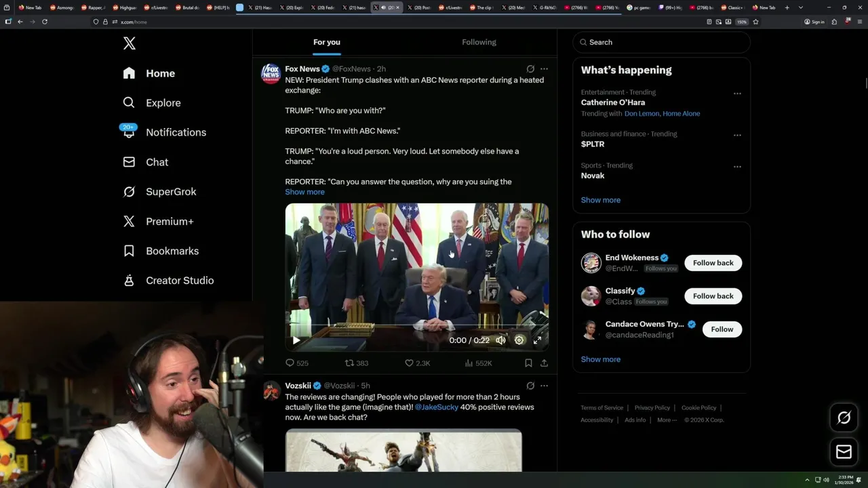This screenshot has width=868, height=488.
Task: Mute the Fox News video volume
Action: pos(500,340)
